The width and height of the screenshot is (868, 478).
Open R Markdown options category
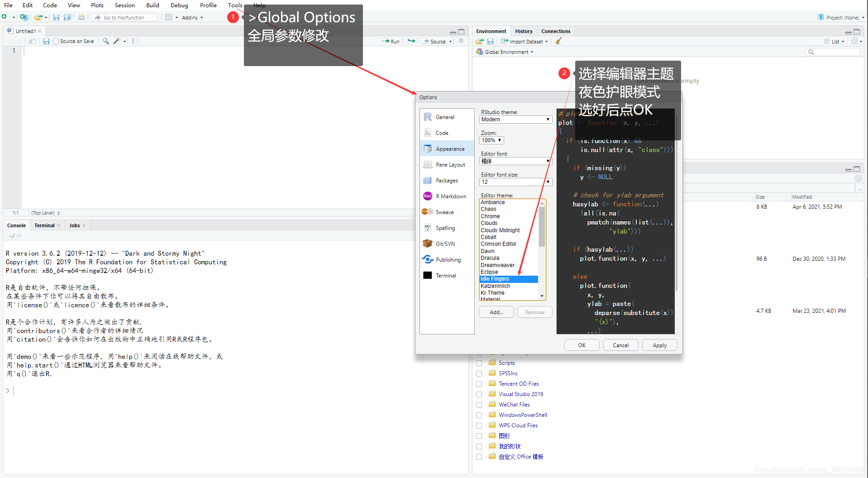tap(447, 196)
